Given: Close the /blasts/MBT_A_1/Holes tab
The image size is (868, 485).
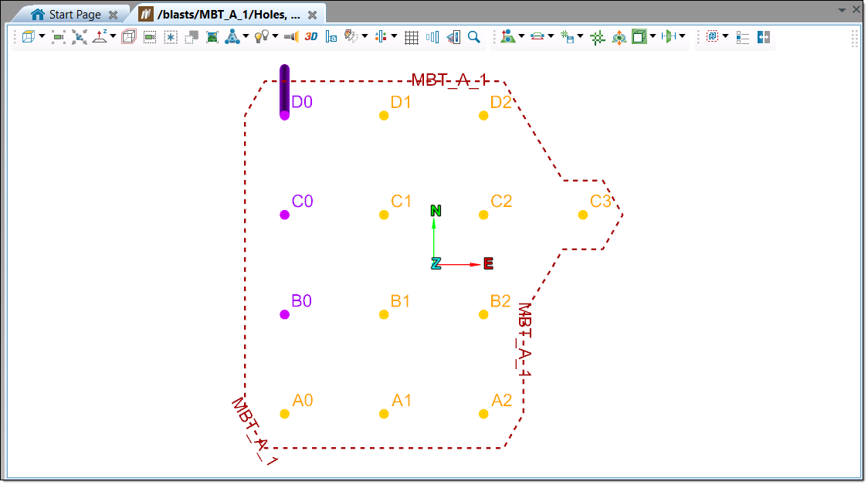Looking at the screenshot, I should click(x=312, y=15).
